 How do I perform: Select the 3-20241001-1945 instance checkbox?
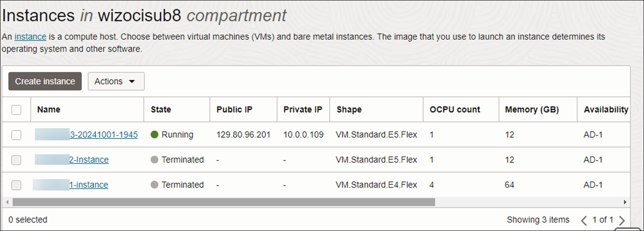click(17, 135)
